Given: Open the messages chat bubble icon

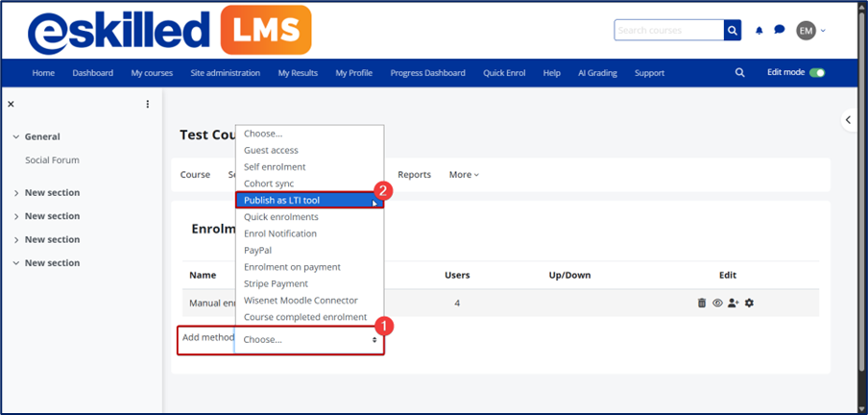Looking at the screenshot, I should pos(779,31).
